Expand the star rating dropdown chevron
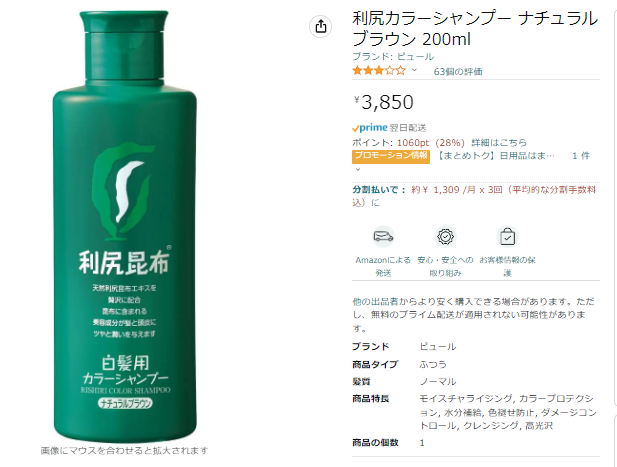 [414, 70]
